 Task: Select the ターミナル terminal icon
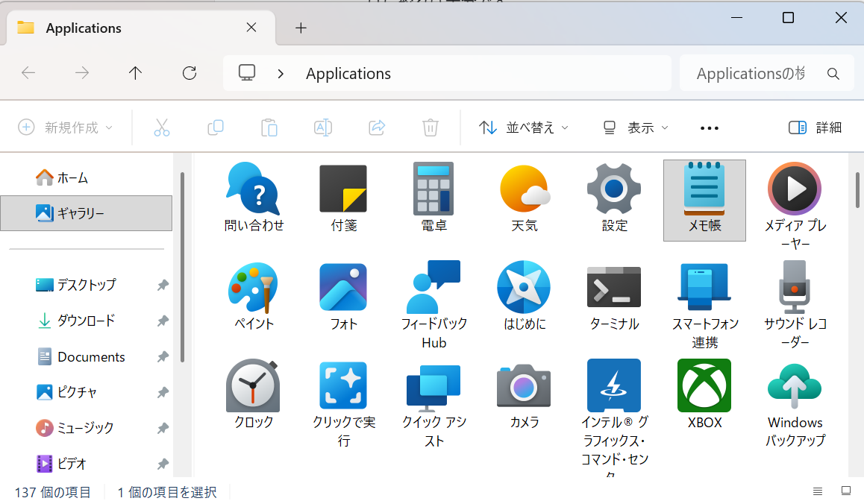tap(614, 287)
